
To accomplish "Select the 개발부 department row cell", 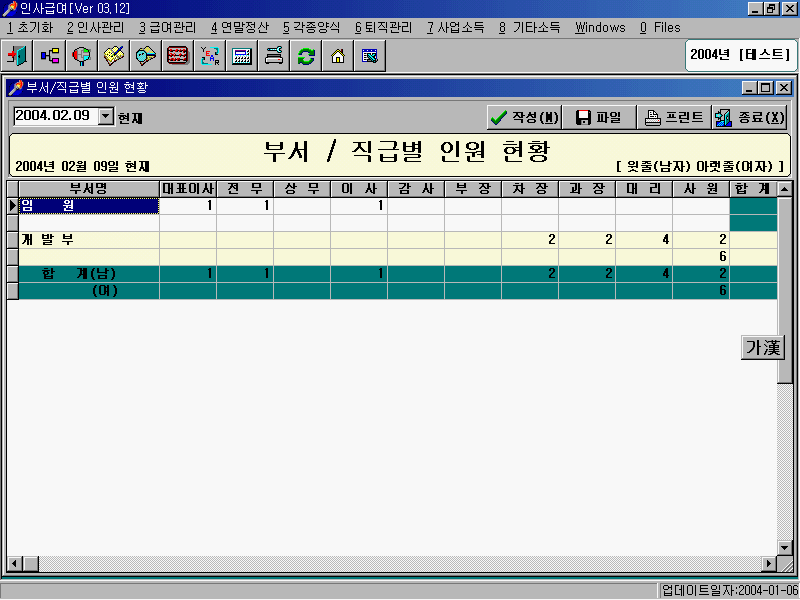I will [88, 240].
